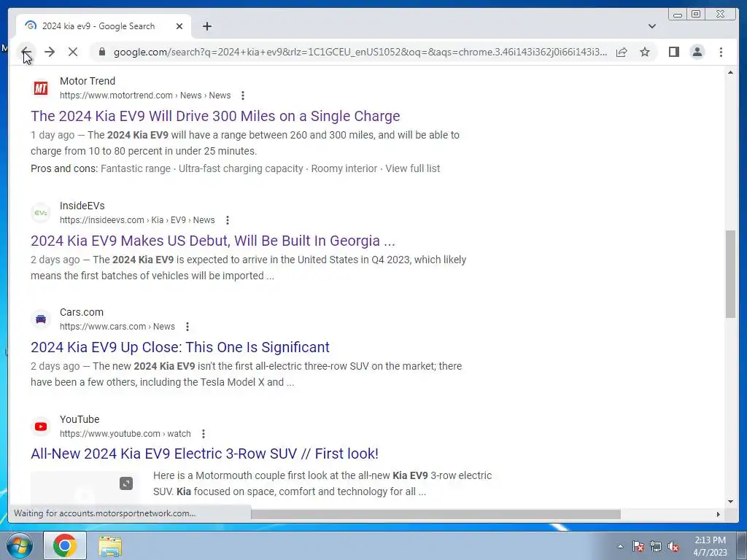Click the Chrome taskbar icon
This screenshot has width=747, height=560.
pos(65,545)
